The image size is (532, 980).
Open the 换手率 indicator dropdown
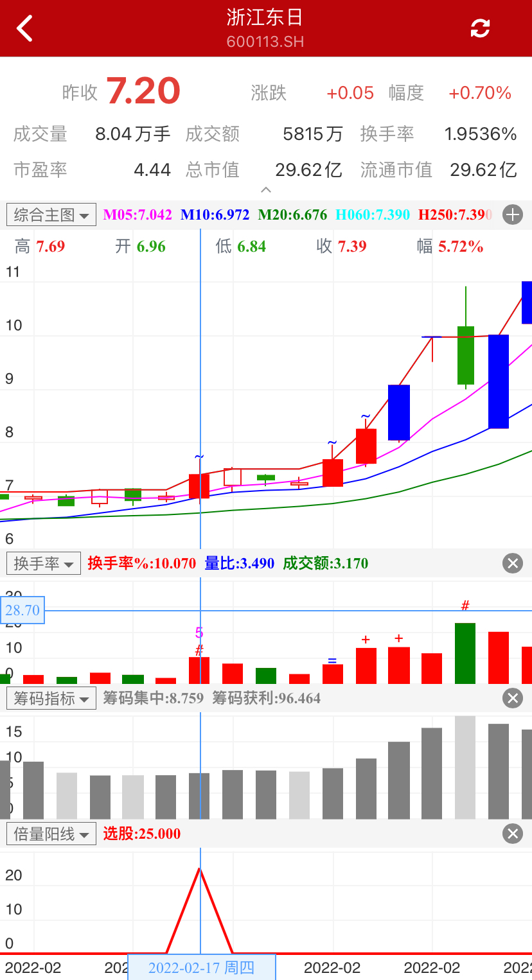(x=44, y=564)
